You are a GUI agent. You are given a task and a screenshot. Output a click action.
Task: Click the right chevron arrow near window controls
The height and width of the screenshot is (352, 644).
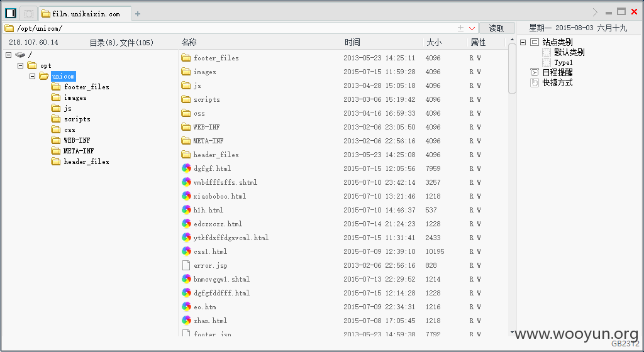[x=595, y=13]
